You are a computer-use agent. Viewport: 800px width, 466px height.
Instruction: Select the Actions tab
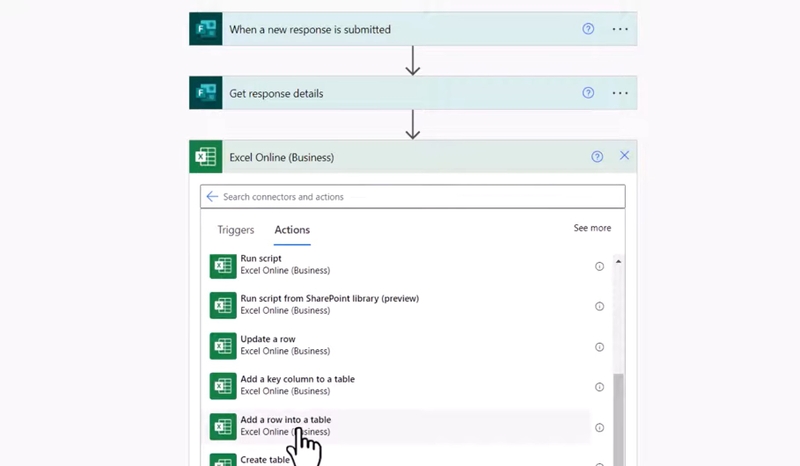292,230
